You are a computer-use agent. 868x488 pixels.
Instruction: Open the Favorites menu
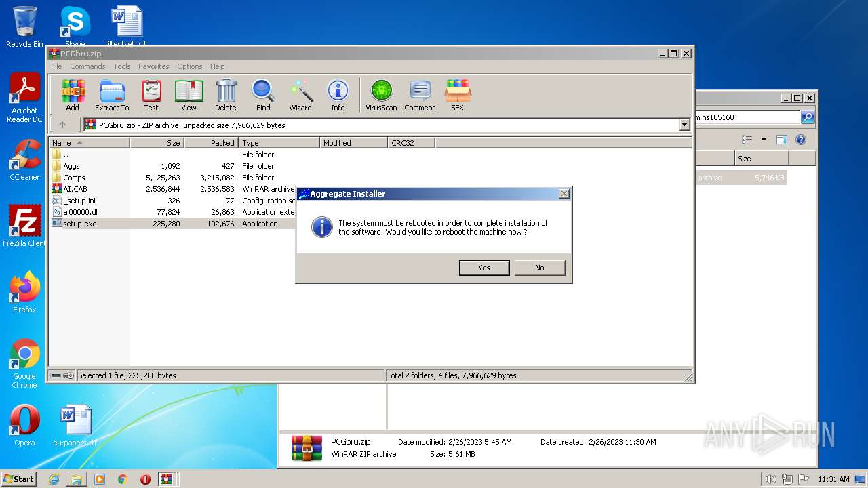154,66
